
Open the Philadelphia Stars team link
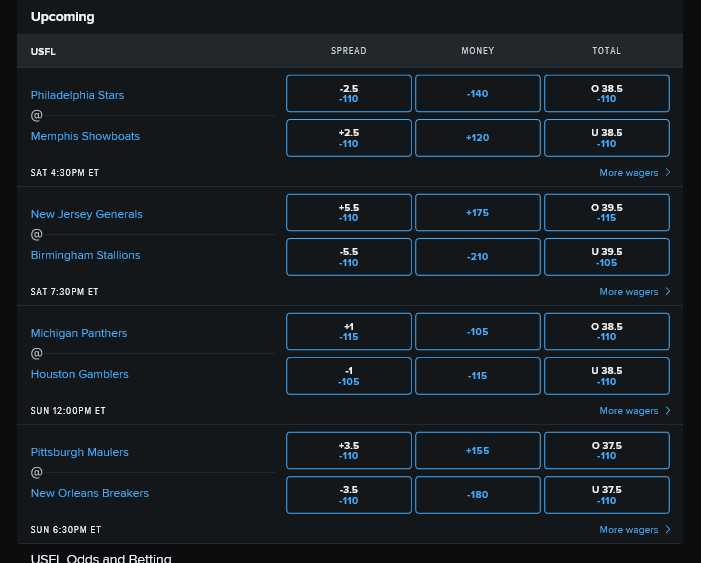coord(77,96)
